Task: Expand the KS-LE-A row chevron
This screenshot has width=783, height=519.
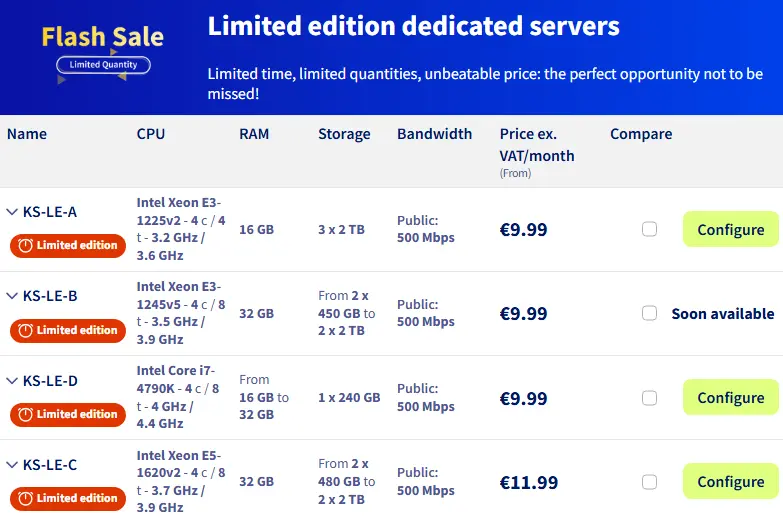Action: click(x=12, y=212)
